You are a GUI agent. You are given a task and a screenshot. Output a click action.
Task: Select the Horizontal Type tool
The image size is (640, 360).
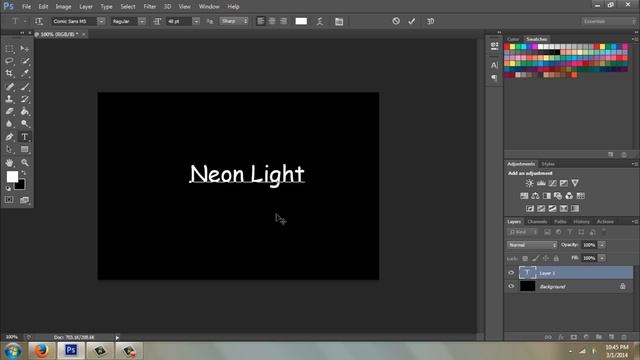tap(24, 137)
